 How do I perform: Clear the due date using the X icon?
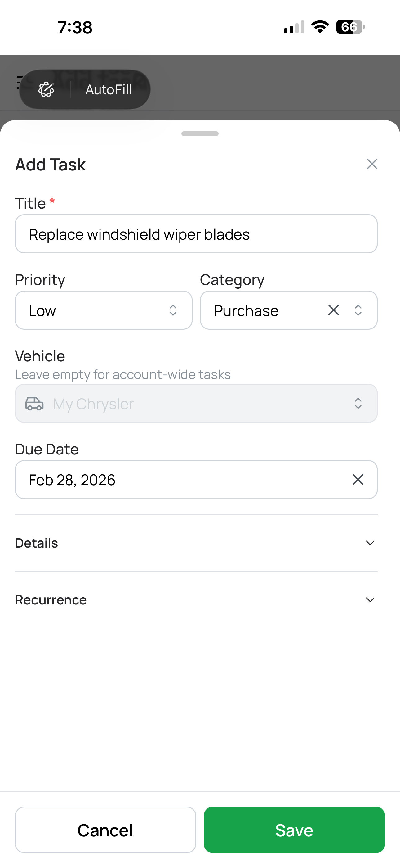tap(358, 480)
